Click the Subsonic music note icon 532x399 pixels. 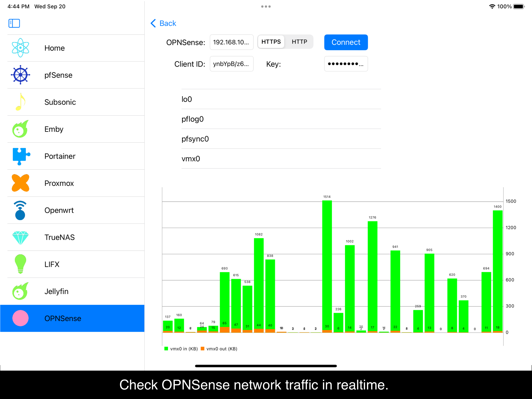20,102
